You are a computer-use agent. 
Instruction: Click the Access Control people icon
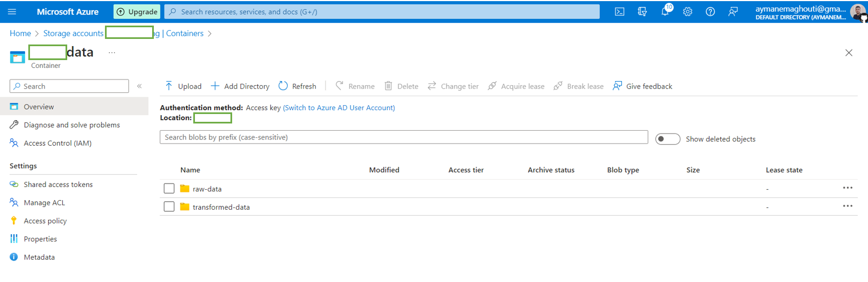point(14,144)
